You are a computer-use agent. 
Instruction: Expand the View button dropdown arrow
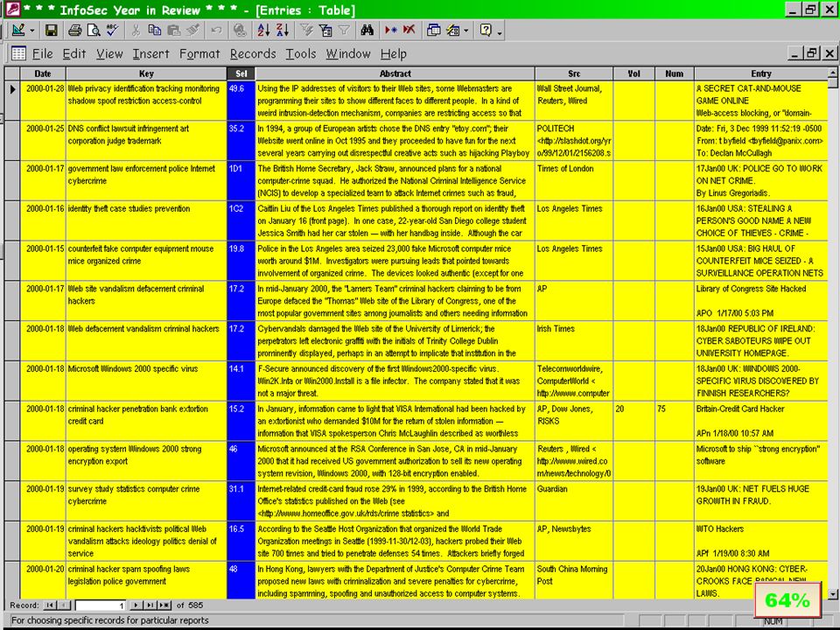pos(31,31)
